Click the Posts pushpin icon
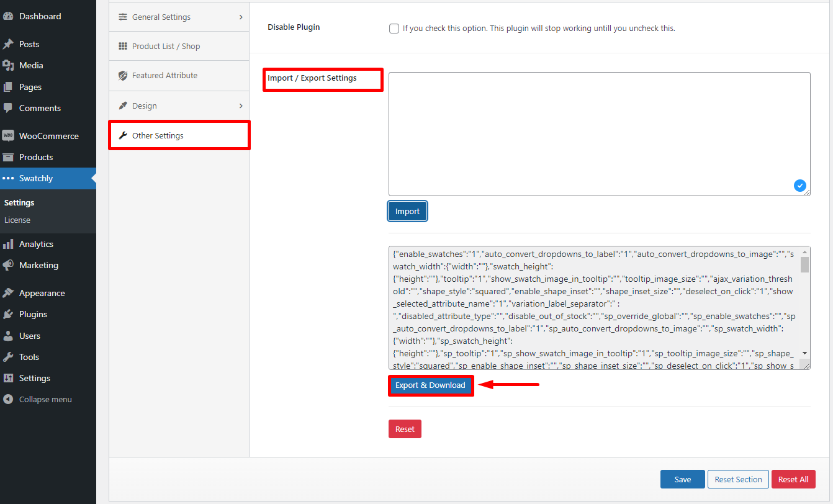 pos(8,44)
